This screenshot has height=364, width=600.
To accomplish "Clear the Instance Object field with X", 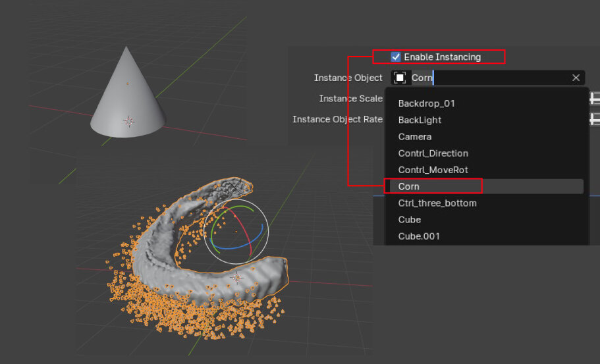I will click(x=576, y=78).
